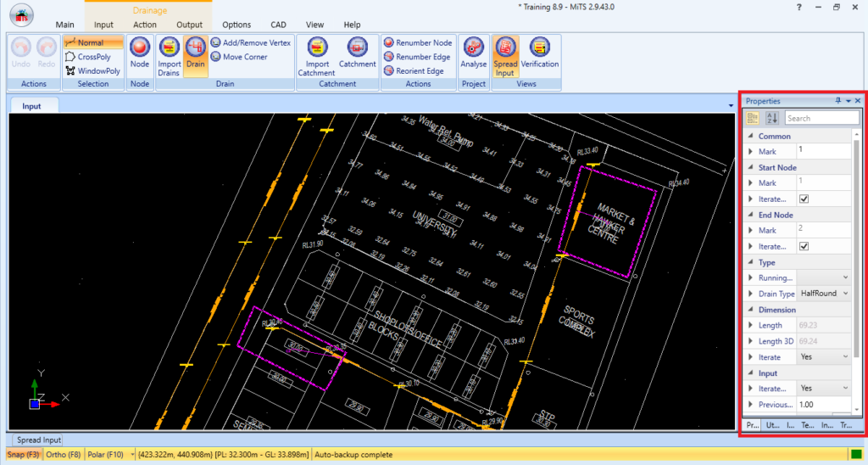Image resolution: width=868 pixels, height=465 pixels.
Task: Activate the Node tool
Action: [x=140, y=53]
